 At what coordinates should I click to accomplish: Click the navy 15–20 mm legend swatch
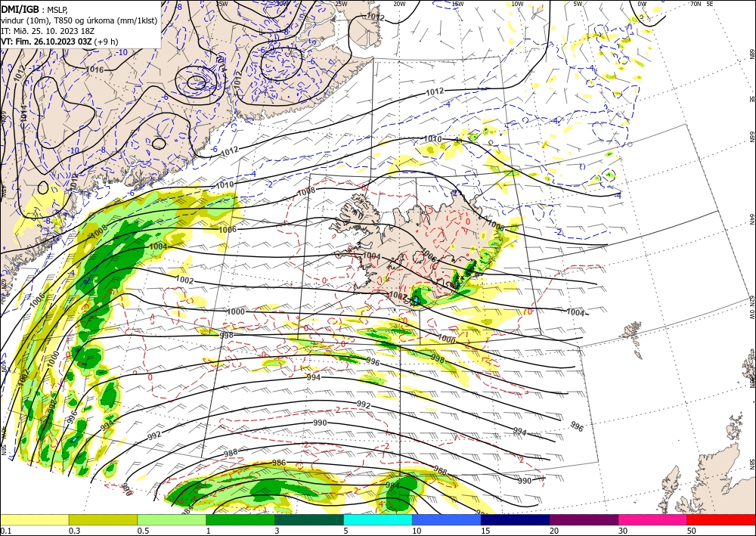(x=516, y=519)
